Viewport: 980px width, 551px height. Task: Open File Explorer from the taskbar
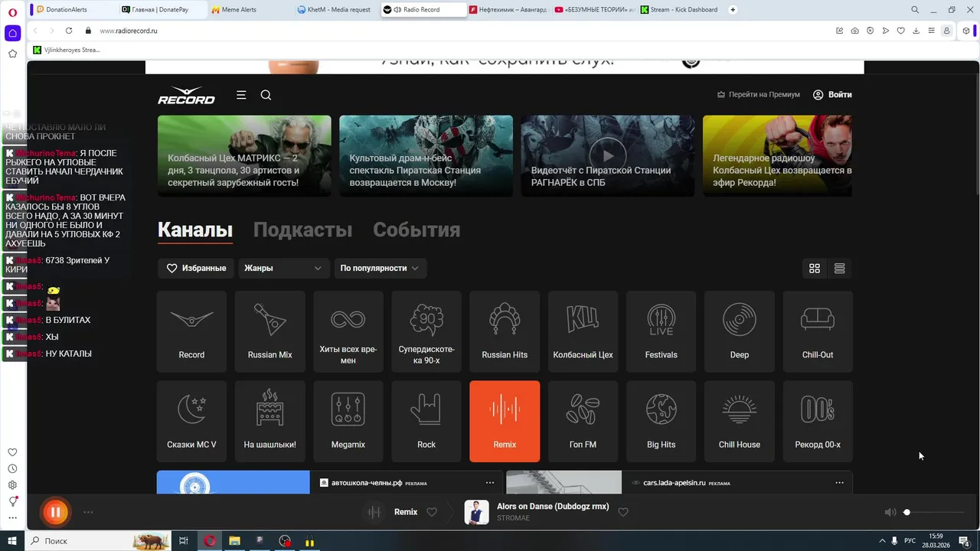tap(234, 541)
